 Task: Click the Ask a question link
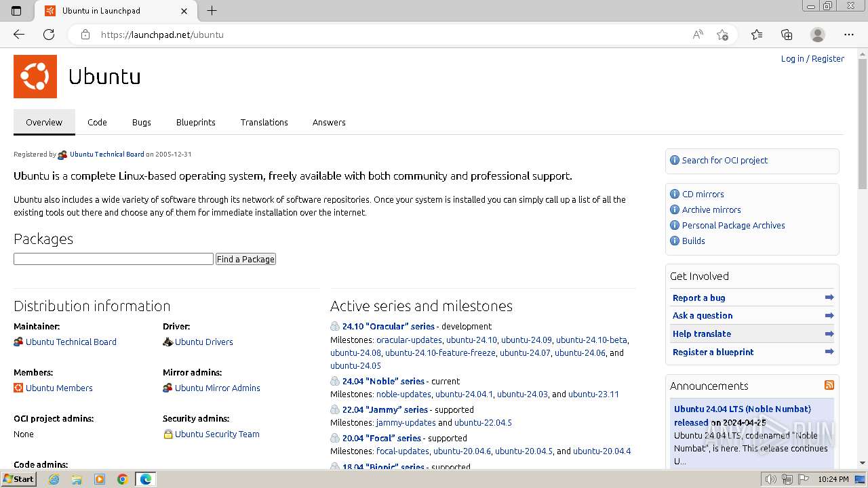pyautogui.click(x=703, y=315)
